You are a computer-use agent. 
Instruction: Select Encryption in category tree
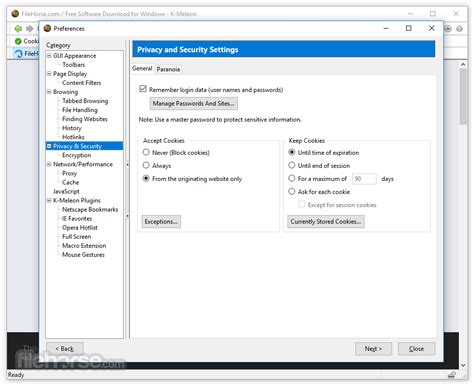point(76,155)
